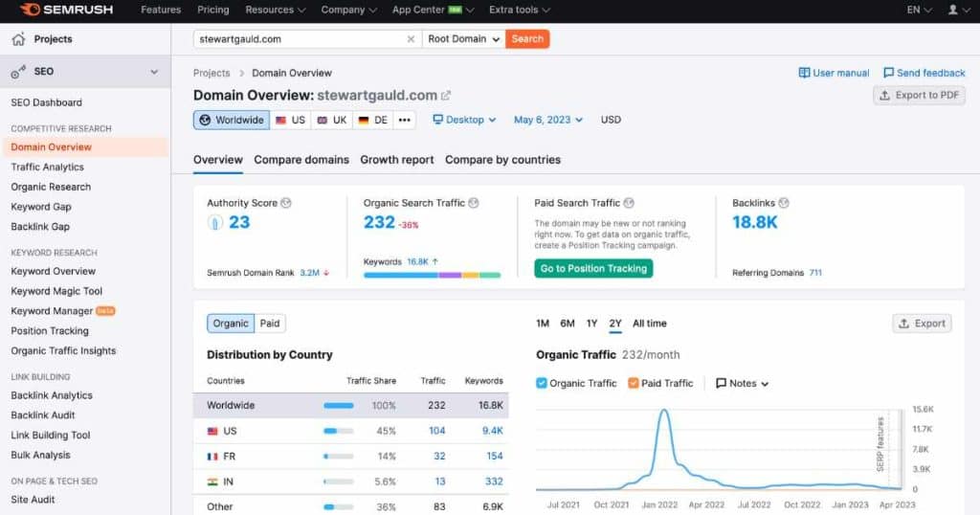Select 6M time range
Viewport: 980px width, 515px height.
point(568,324)
